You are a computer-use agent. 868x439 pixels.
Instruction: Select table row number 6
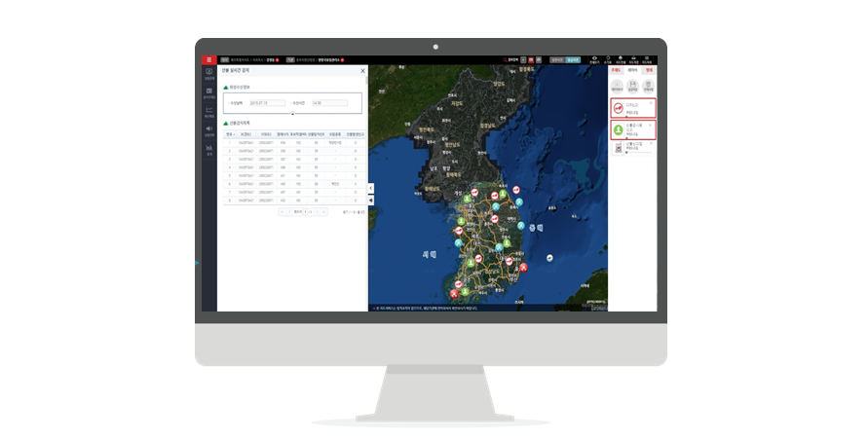coord(294,184)
